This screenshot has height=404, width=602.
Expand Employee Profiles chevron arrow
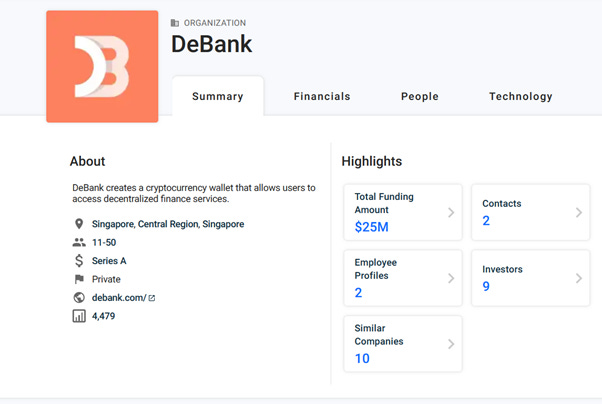[451, 278]
